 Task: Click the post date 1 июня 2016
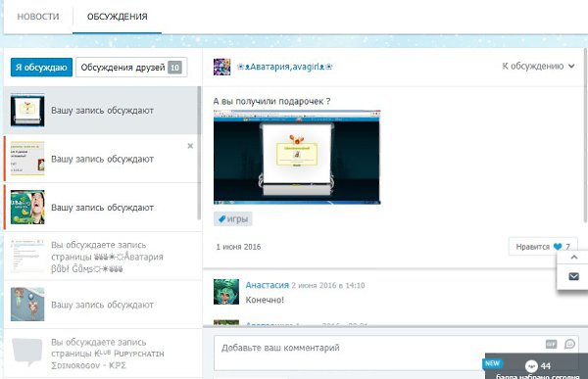click(238, 247)
